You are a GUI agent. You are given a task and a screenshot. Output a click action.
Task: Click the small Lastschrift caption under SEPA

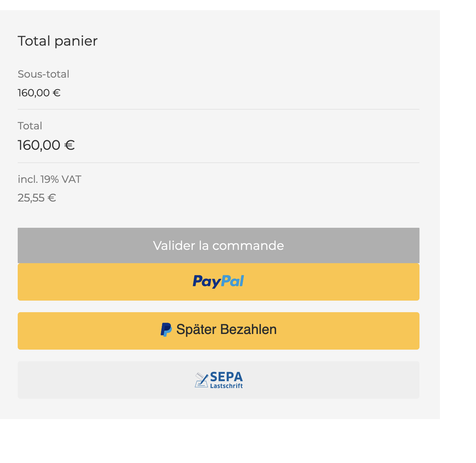pos(226,386)
